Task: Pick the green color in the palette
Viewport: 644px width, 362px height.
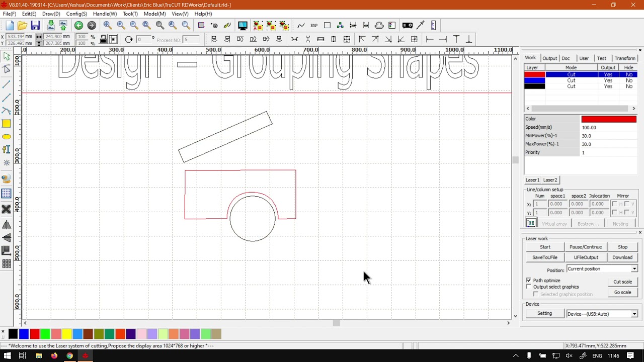Action: [45, 334]
